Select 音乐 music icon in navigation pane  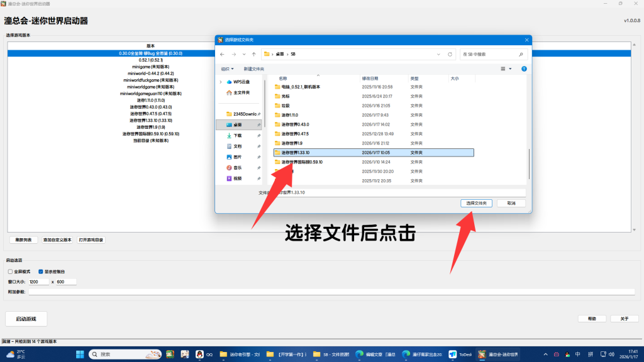tap(229, 168)
